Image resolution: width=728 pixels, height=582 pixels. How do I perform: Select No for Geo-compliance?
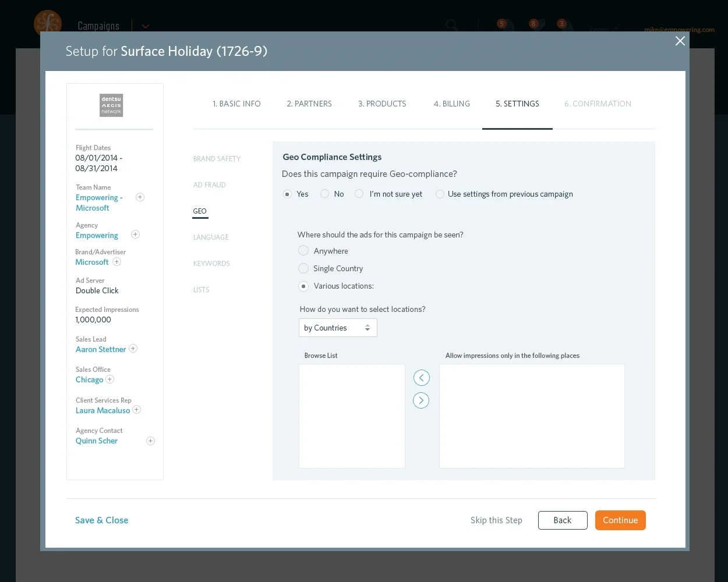[x=324, y=194]
